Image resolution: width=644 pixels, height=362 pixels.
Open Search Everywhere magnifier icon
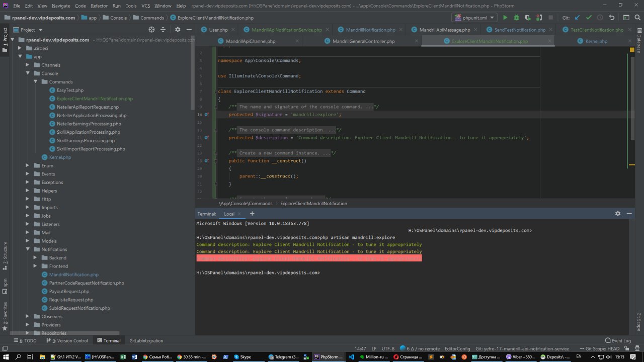tap(637, 18)
